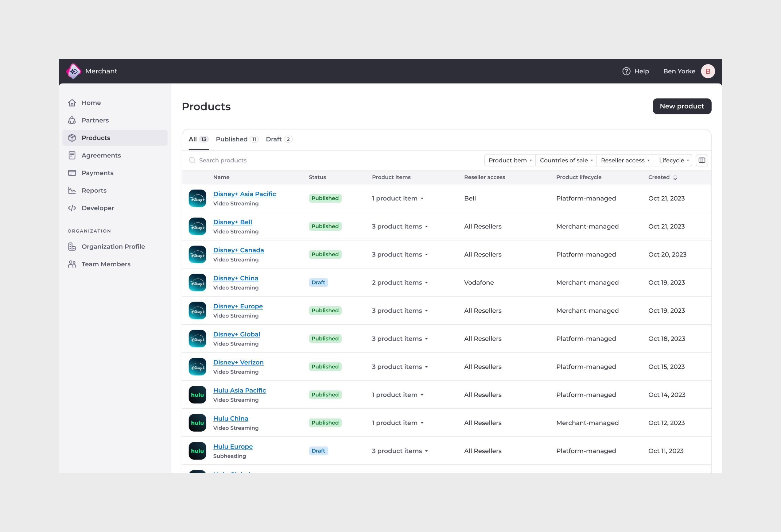Click the Search products input field
The height and width of the screenshot is (532, 781).
tap(333, 160)
